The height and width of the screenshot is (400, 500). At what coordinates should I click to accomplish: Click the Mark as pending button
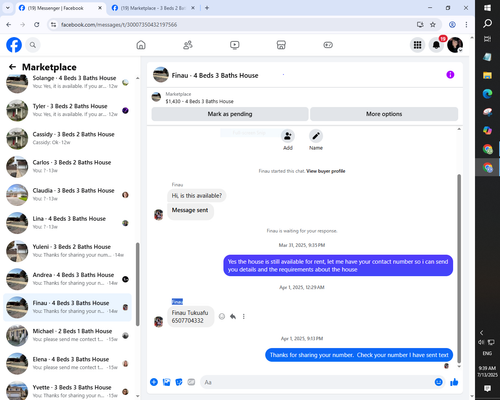click(230, 114)
